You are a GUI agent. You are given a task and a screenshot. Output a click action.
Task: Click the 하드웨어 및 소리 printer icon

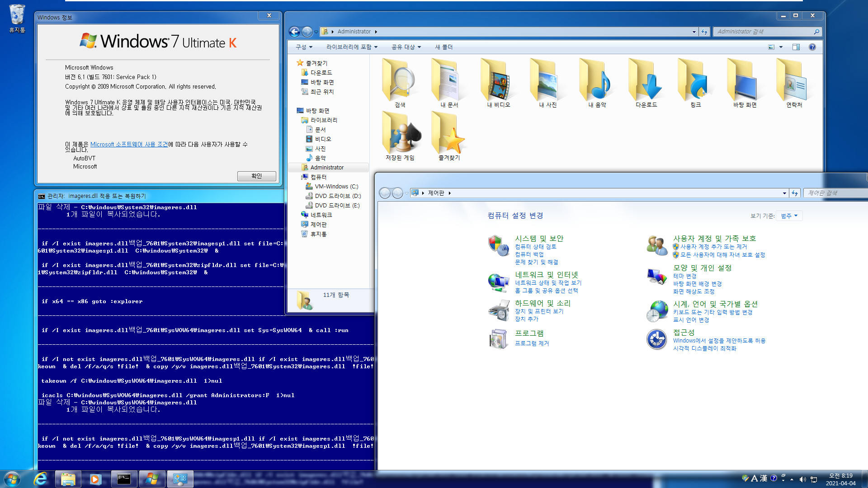(x=499, y=310)
